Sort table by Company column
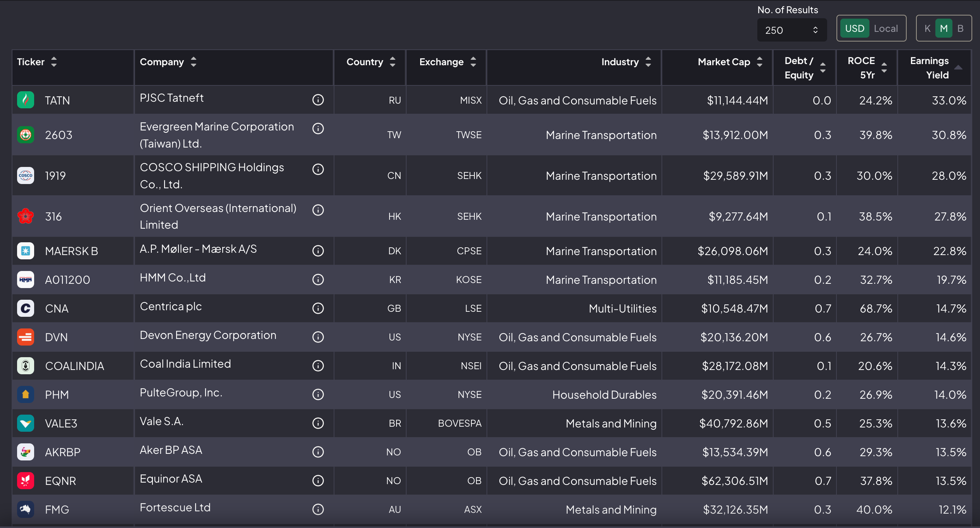This screenshot has height=528, width=980. point(194,62)
